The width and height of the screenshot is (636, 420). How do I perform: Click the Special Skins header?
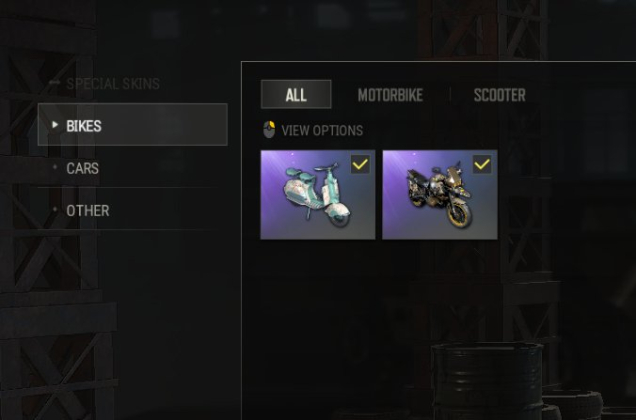[113, 84]
